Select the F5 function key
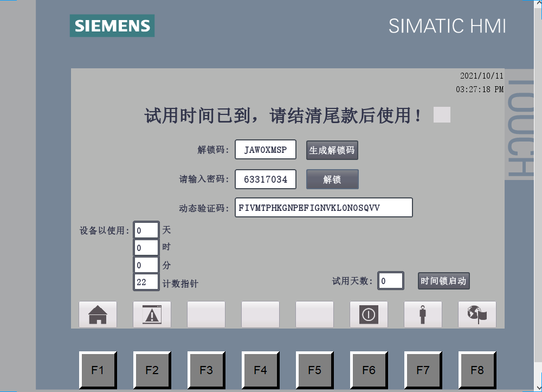Image resolution: width=542 pixels, height=392 pixels. click(314, 370)
